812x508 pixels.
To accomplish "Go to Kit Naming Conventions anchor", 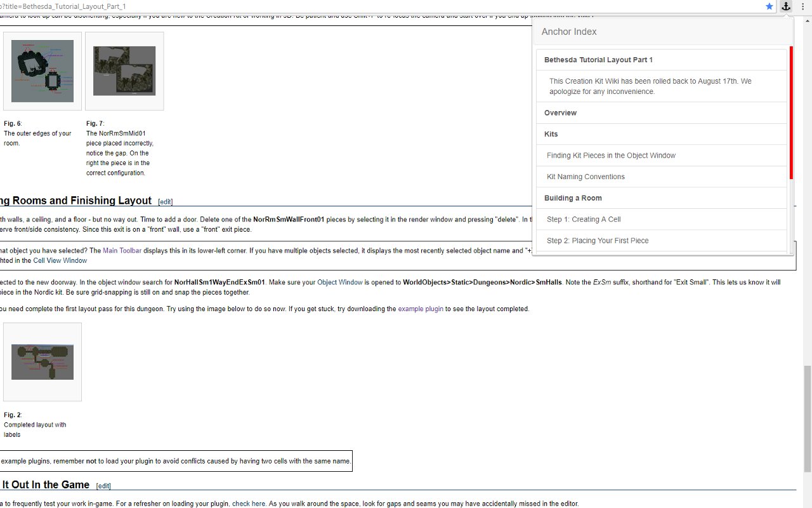I will (662, 177).
